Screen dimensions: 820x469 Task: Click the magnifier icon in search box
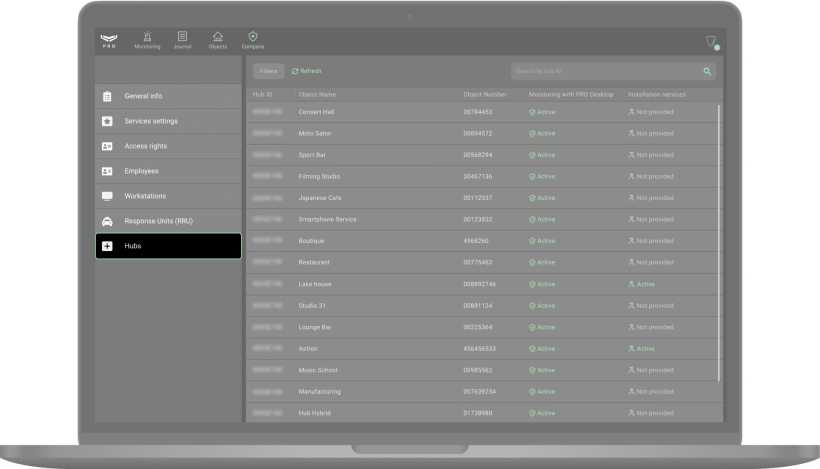(x=707, y=72)
